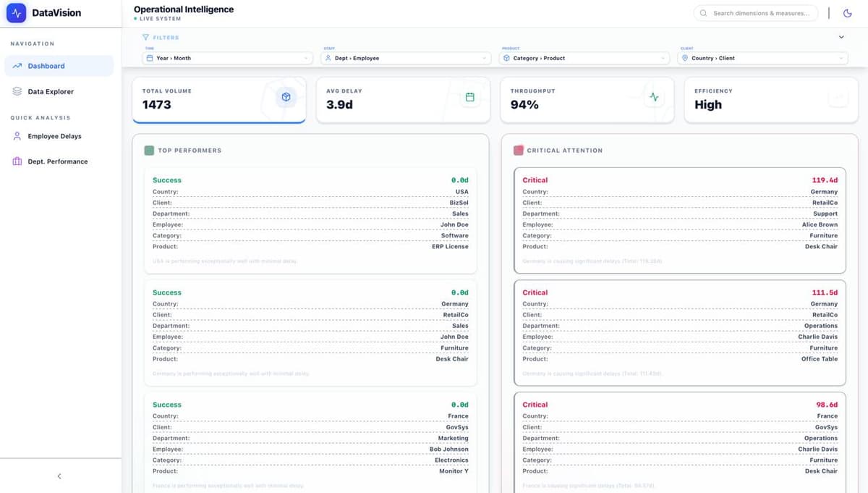This screenshot has height=493, width=868.
Task: Click the location pin icon in Client filter
Action: (x=684, y=58)
